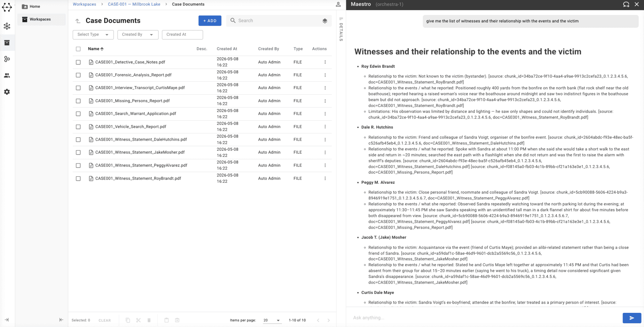This screenshot has height=327, width=644.
Task: Open the Home navigation item
Action: [41, 6]
